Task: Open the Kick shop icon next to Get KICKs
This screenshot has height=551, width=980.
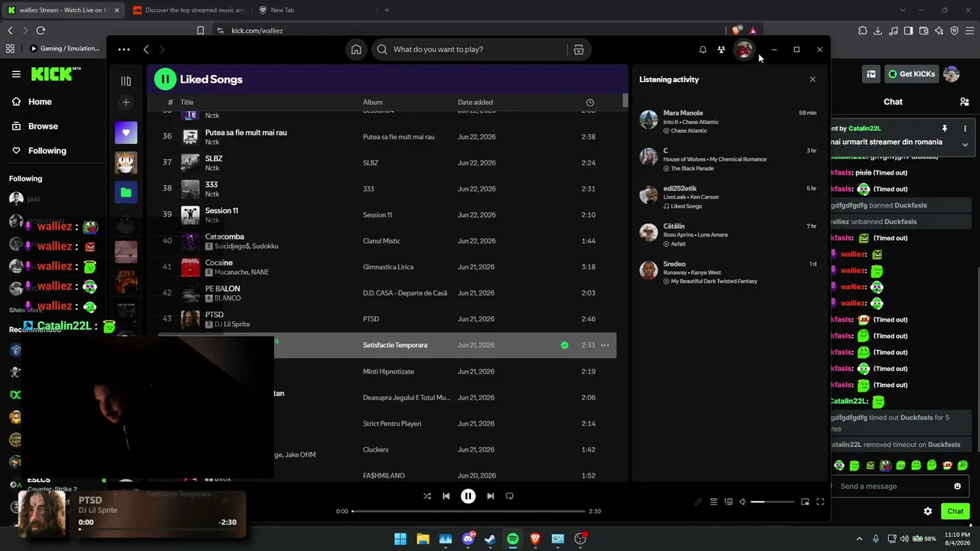Action: tap(871, 74)
